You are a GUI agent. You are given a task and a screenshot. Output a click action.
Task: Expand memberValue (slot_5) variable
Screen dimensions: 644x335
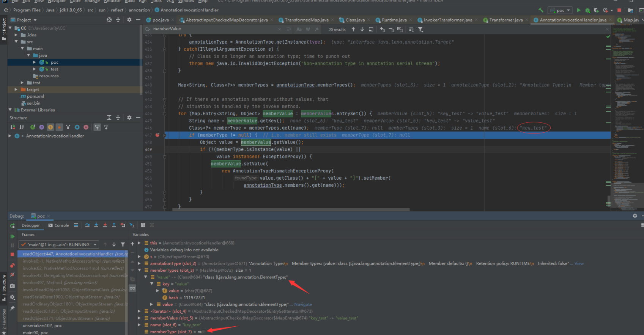[x=139, y=318]
